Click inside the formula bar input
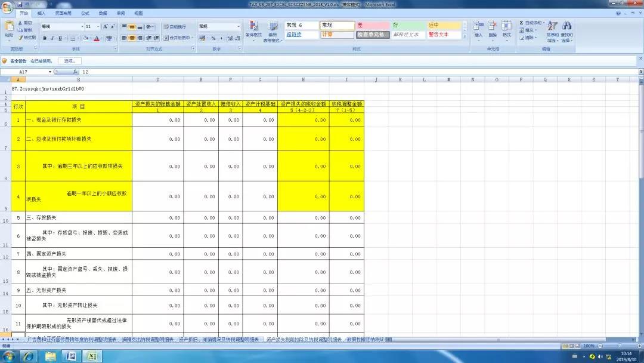Viewport: 644px width, 363px height. pos(298,72)
